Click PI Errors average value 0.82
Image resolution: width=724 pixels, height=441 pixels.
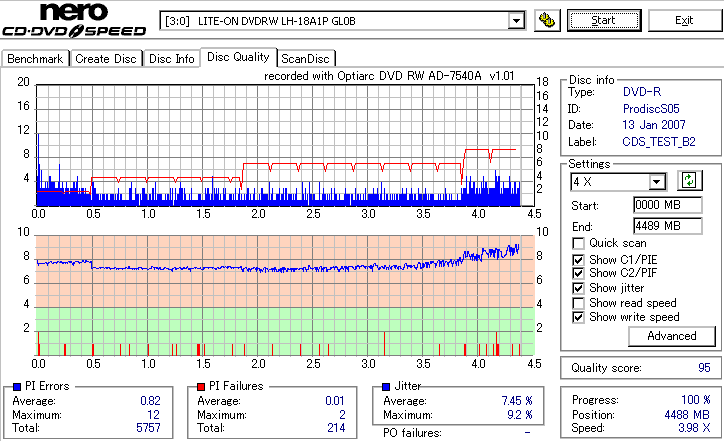point(151,401)
